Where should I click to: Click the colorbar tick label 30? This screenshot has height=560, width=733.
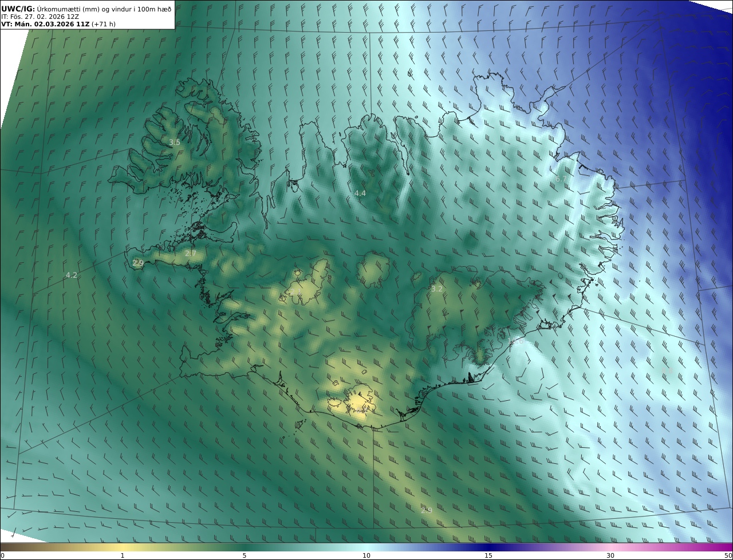(610, 555)
